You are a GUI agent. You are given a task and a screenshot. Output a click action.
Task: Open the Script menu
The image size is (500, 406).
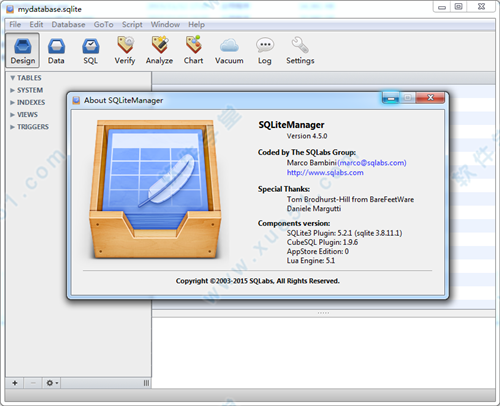click(132, 24)
